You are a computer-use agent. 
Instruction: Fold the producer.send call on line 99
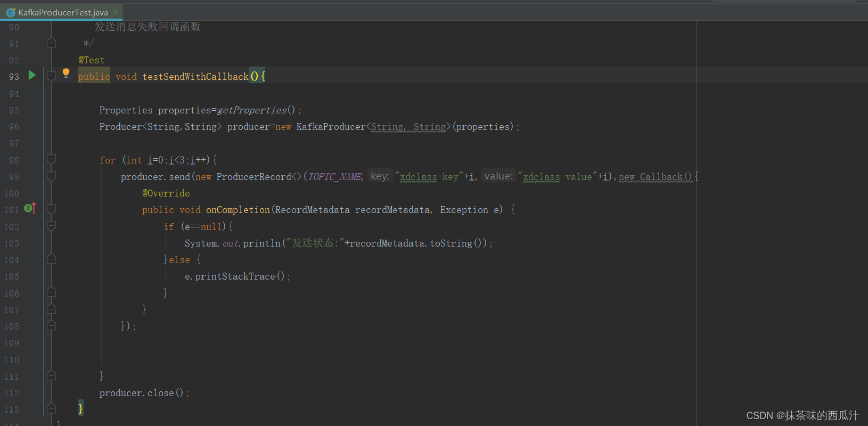[52, 176]
